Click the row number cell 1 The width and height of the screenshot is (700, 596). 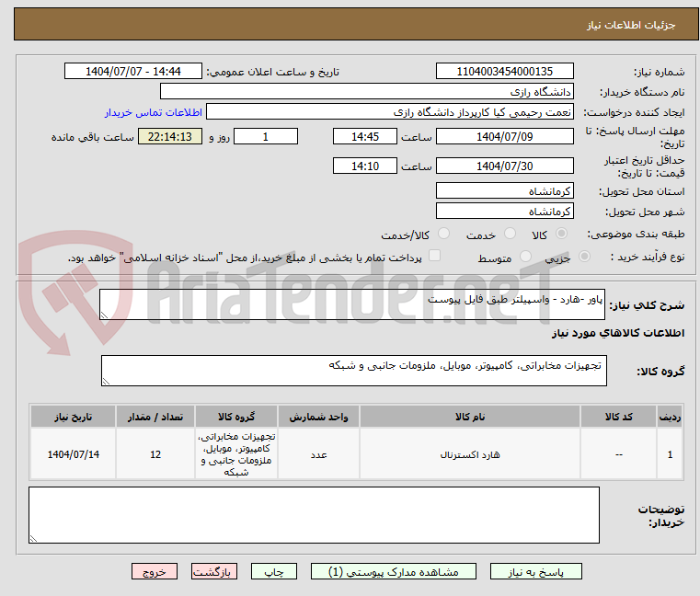[x=670, y=454]
